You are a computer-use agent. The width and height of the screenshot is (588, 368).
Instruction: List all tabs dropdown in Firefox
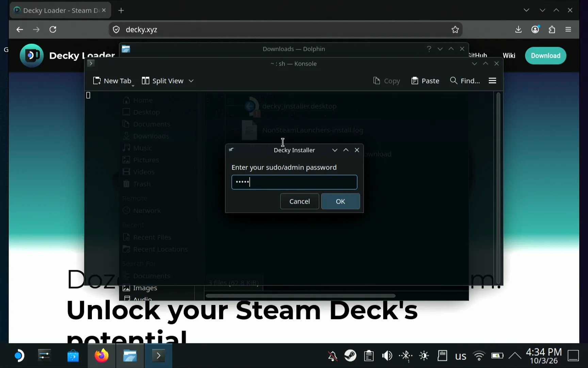(x=526, y=10)
